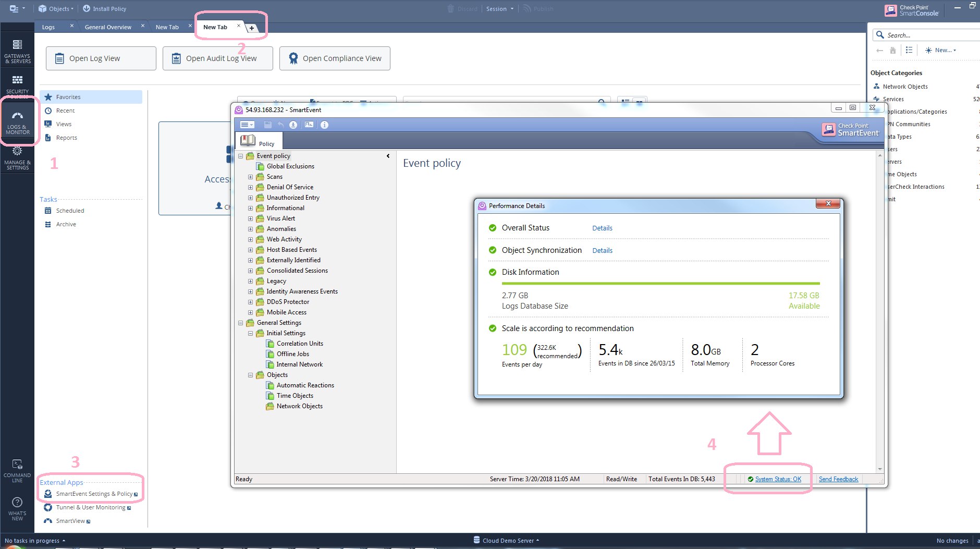Viewport: 980px width, 549px height.
Task: Open Archive tasks
Action: click(66, 224)
